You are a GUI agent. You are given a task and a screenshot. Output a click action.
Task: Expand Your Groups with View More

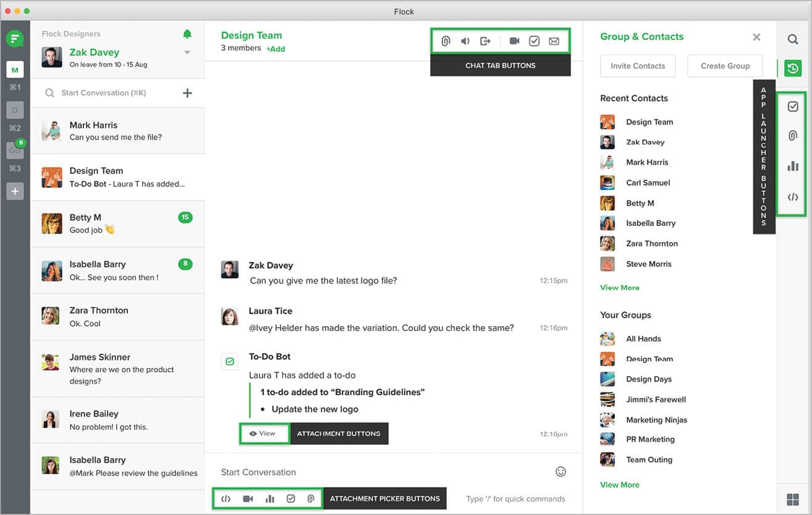[x=619, y=485]
